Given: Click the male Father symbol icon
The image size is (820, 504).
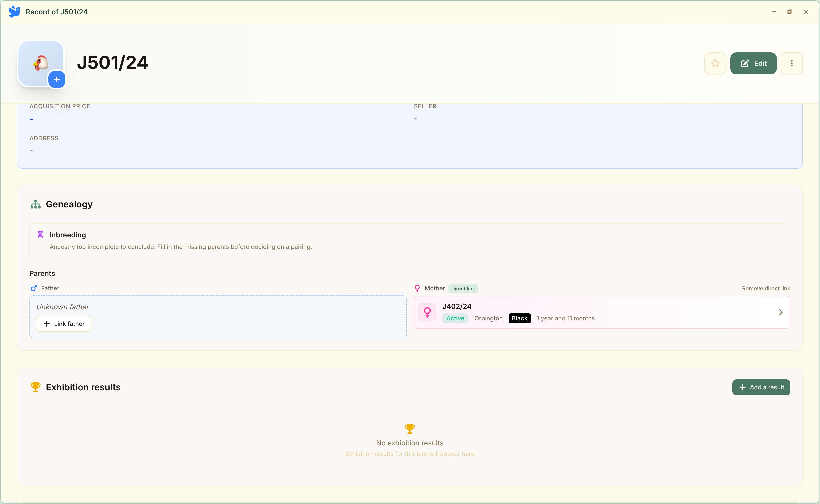Looking at the screenshot, I should 34,288.
